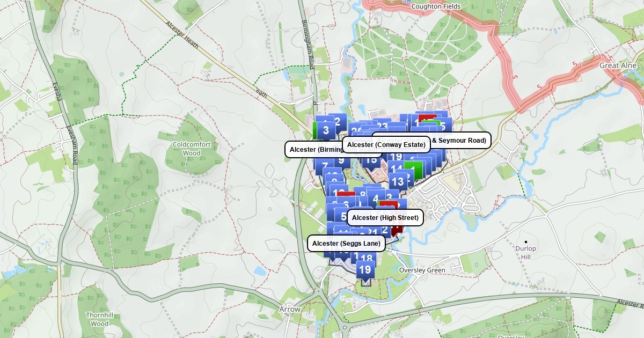
Task: Select the Alcester (Seggs Lane) label
Action: click(346, 244)
